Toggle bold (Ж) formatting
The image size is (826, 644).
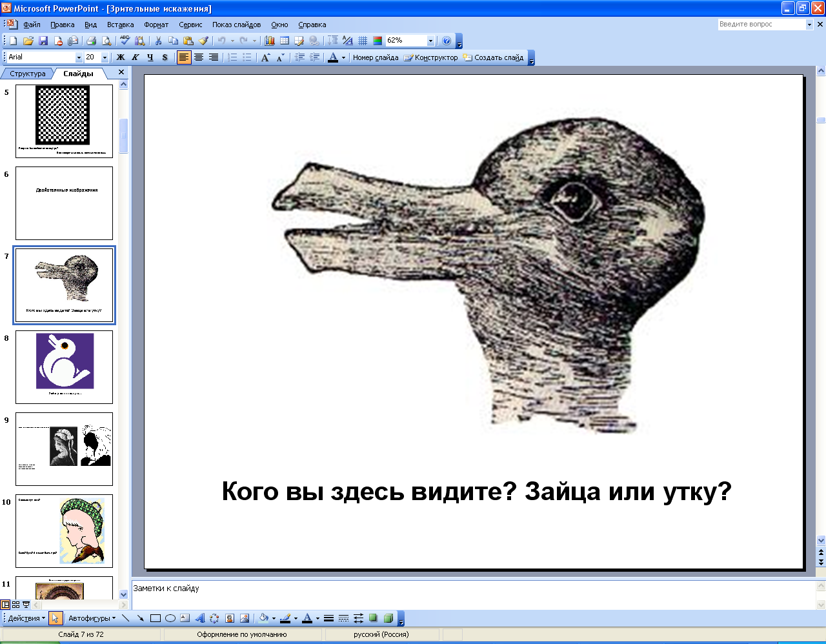point(121,57)
